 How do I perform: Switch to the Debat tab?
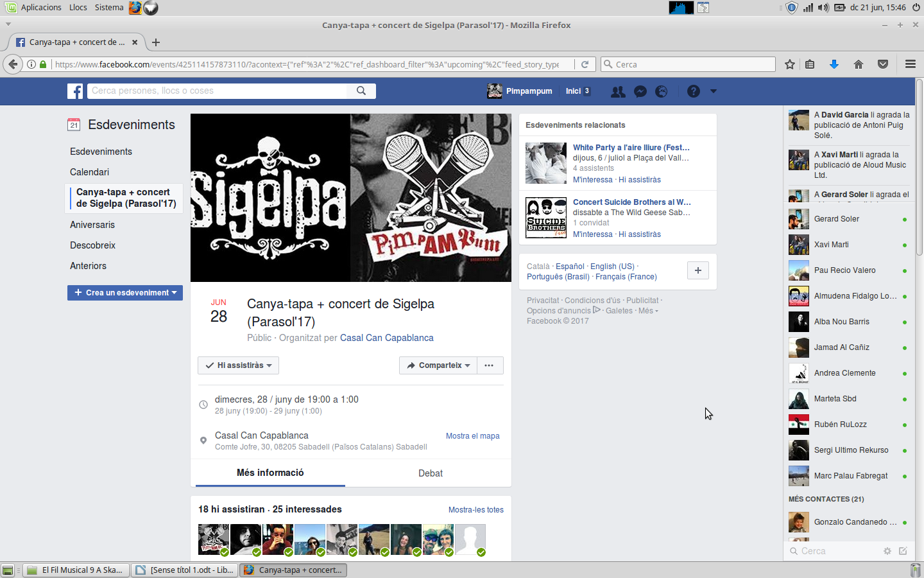click(430, 473)
